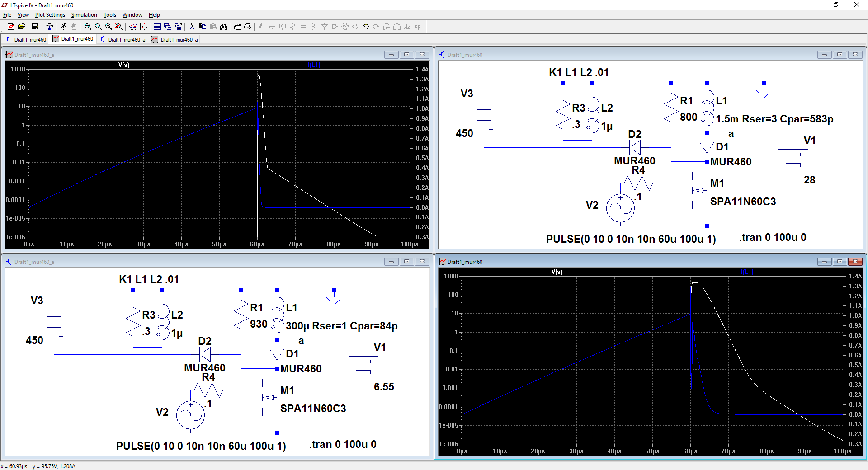Maximize the top-left Draft1_mur460_a plot window
The height and width of the screenshot is (470, 868).
point(406,55)
